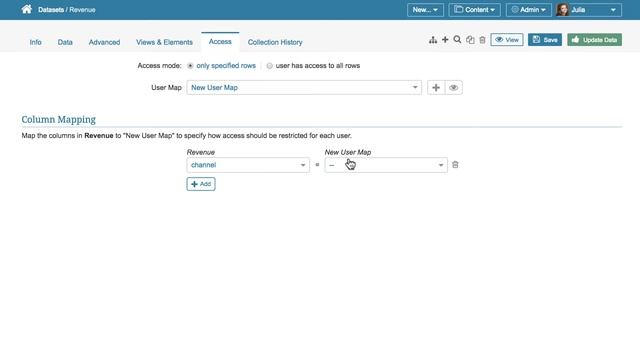
Task: Open the Advanced tab
Action: coord(104,42)
